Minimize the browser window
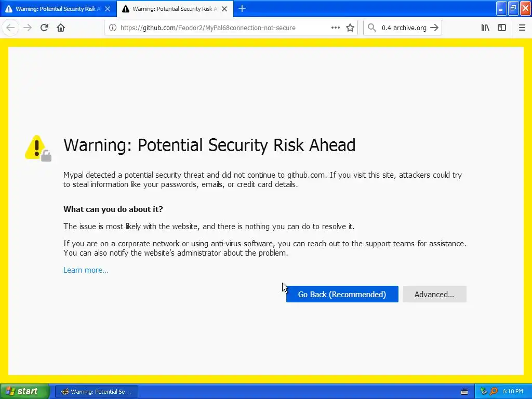The width and height of the screenshot is (532, 399). [x=501, y=8]
